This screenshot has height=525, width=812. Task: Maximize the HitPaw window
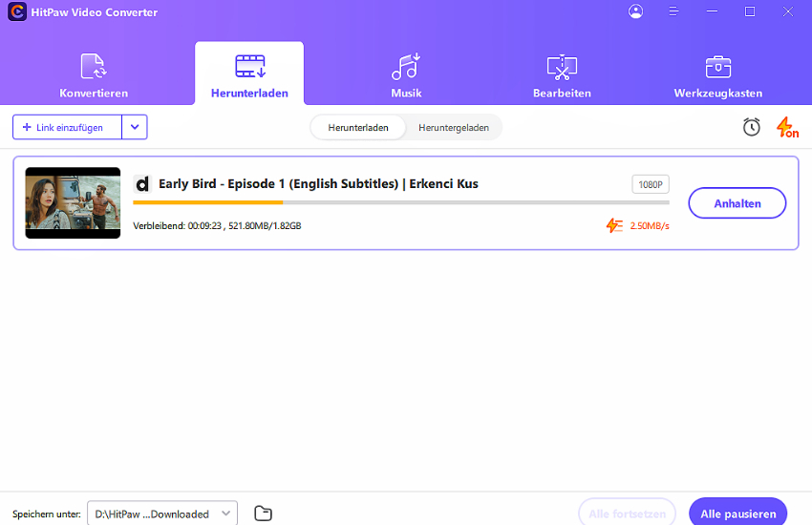(750, 11)
